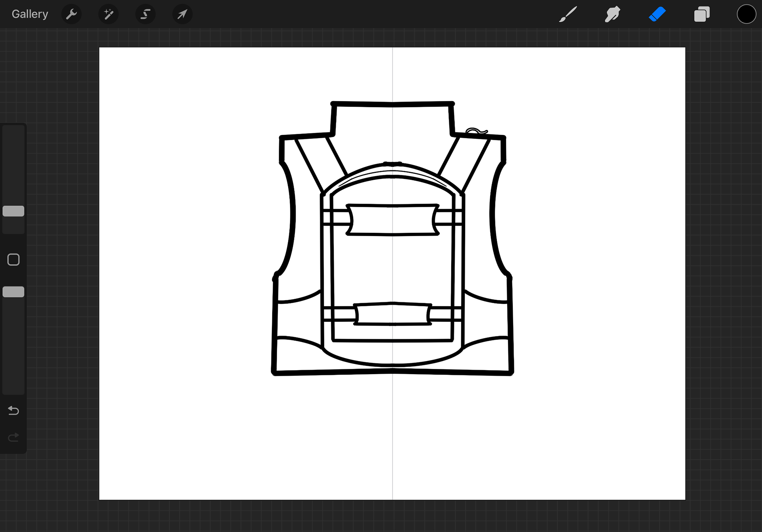Open the Adjustments magic wand menu
This screenshot has height=532, width=762.
pos(108,14)
